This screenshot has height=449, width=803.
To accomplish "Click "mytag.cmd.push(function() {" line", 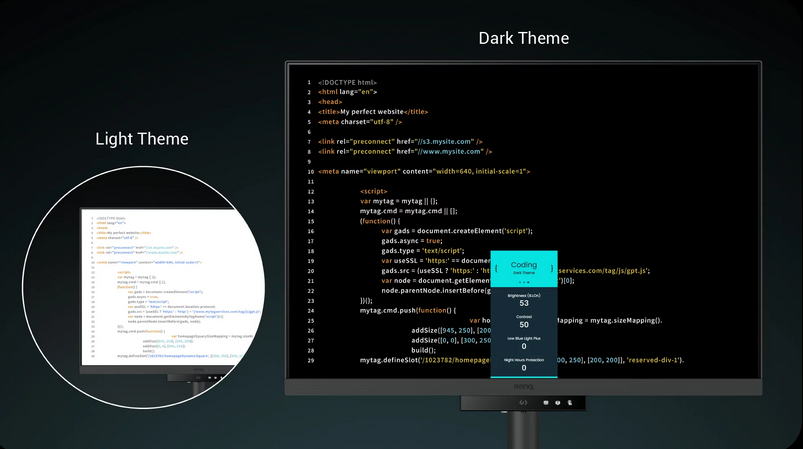I will coord(408,310).
